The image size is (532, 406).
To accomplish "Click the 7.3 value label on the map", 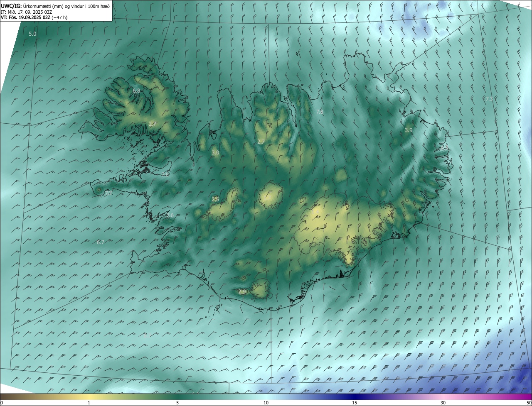I will pyautogui.click(x=489, y=99).
